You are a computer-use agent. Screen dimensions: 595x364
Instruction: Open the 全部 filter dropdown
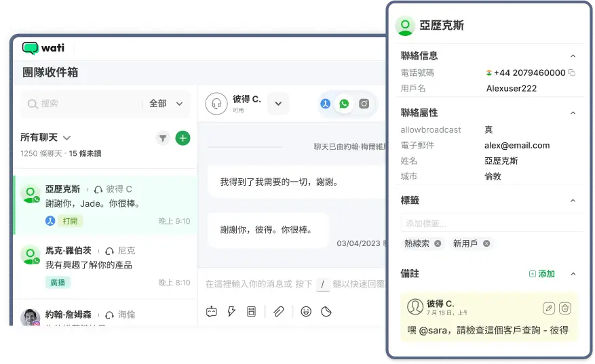[166, 104]
